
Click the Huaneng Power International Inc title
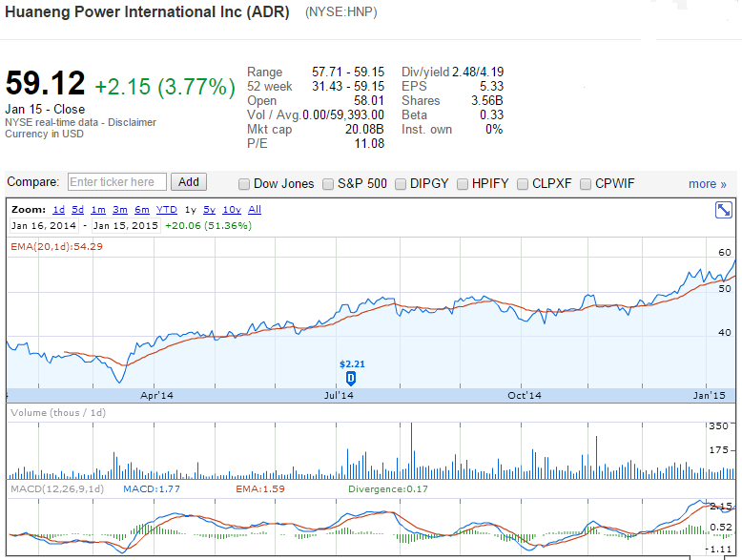pos(147,11)
